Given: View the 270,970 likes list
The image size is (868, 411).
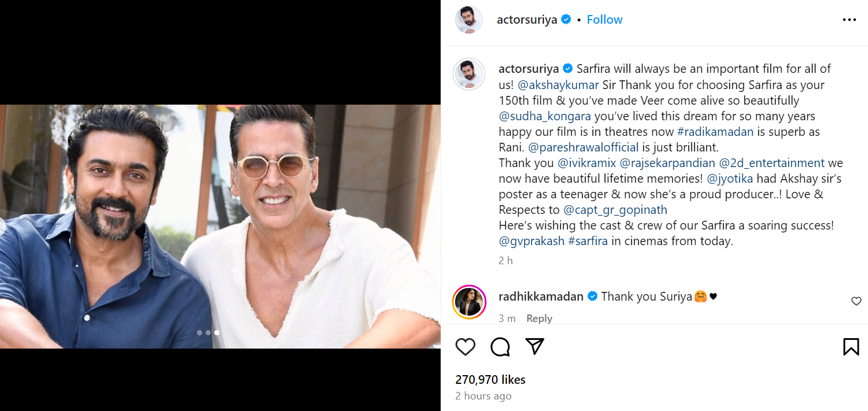Looking at the screenshot, I should tap(490, 380).
